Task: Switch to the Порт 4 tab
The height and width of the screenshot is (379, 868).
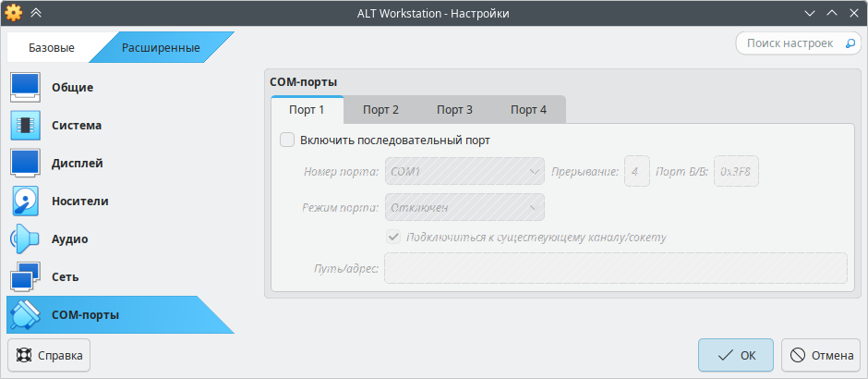Action: pos(529,110)
